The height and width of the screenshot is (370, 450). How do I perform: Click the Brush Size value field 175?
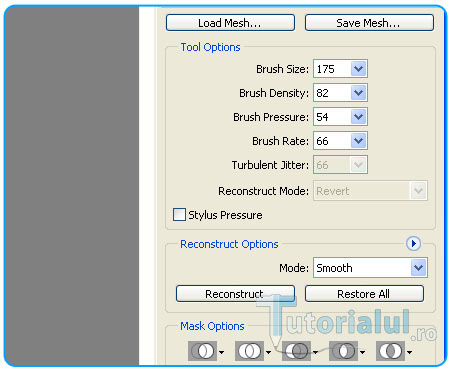click(x=332, y=69)
